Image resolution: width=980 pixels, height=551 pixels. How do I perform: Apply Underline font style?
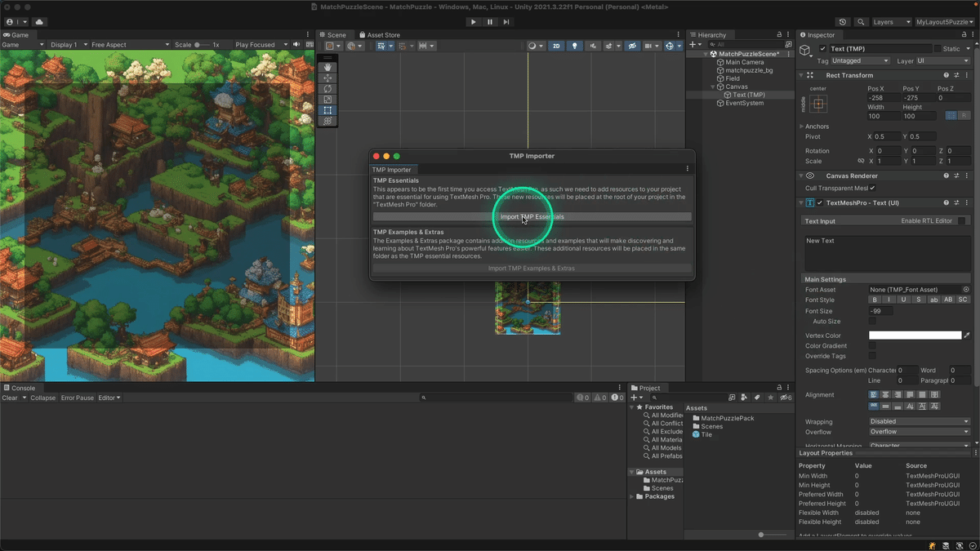coord(904,300)
